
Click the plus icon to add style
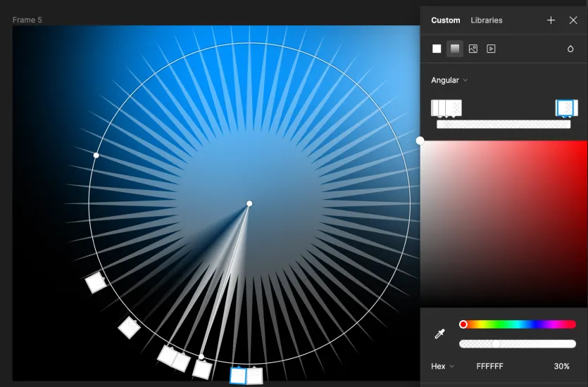tap(551, 20)
